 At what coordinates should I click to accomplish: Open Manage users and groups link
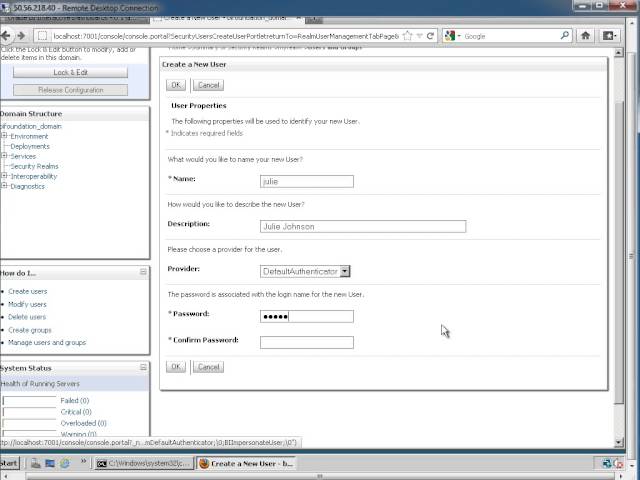(x=47, y=342)
